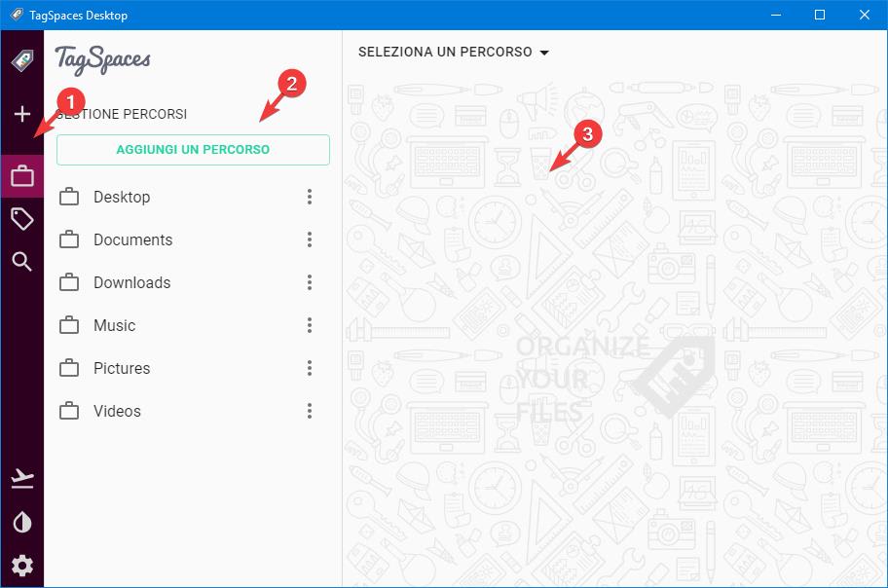
Task: Open the SELEZIONA UN PERCORSO dropdown
Action: tap(454, 53)
